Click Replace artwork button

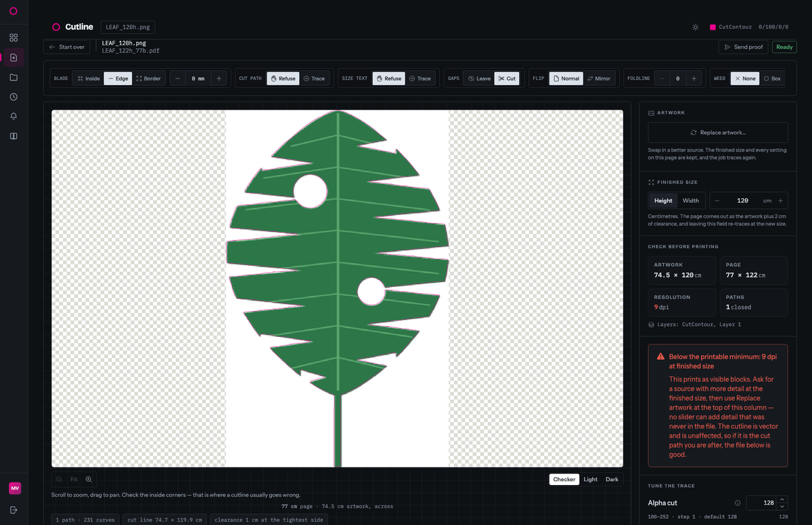coord(718,133)
